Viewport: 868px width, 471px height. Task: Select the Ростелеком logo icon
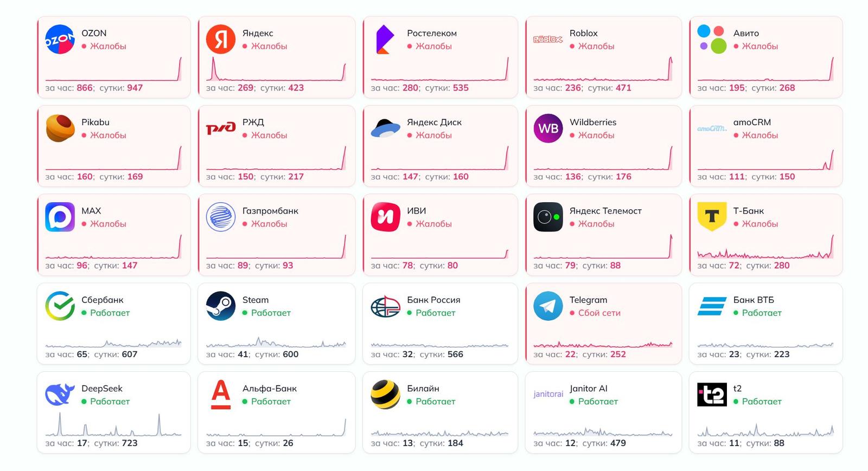(384, 40)
